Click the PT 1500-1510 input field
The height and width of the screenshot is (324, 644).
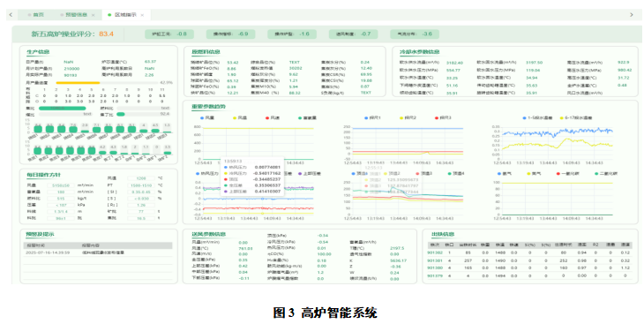pyautogui.click(x=141, y=185)
